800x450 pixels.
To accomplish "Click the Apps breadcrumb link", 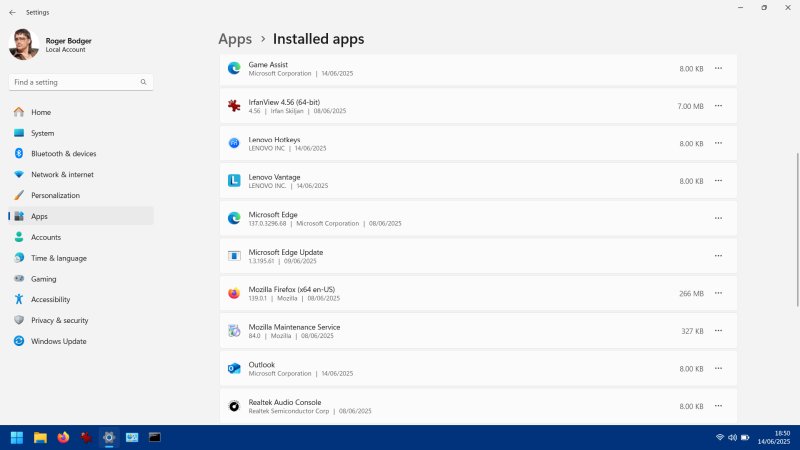I will 235,39.
